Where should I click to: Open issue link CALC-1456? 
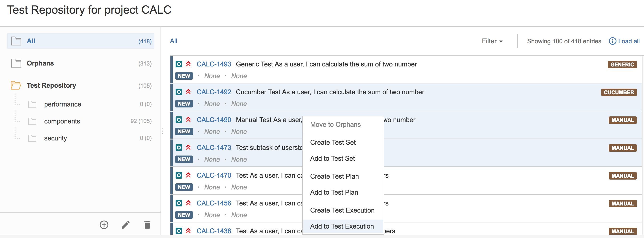[x=214, y=203]
